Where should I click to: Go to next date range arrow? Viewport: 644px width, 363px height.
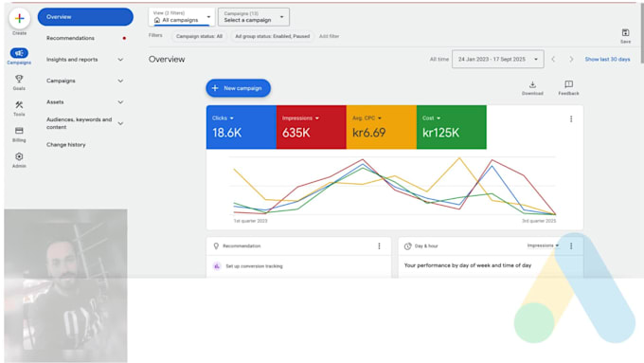pyautogui.click(x=571, y=59)
